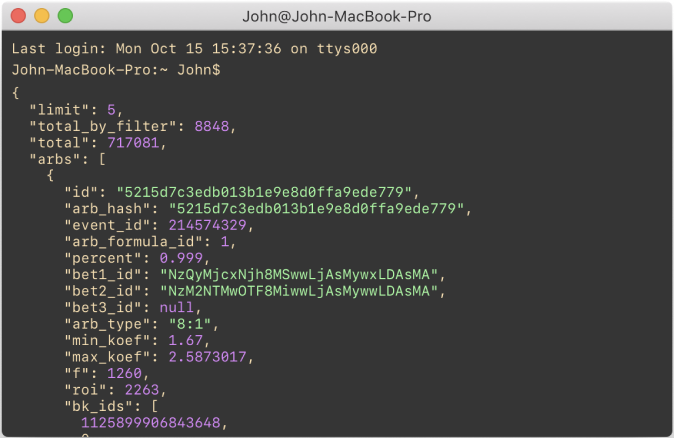Click the Last login line

(194, 49)
